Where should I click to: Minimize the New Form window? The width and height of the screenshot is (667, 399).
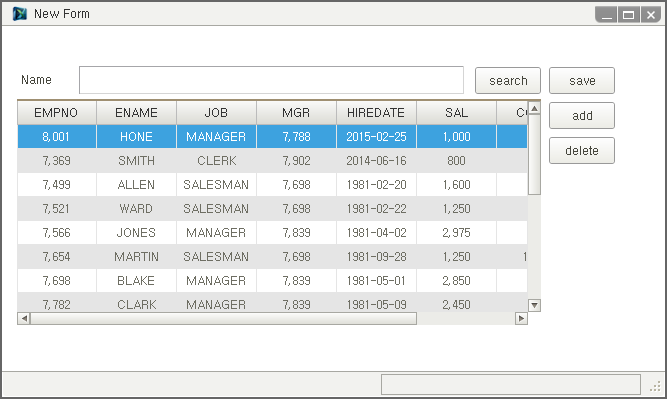pos(606,15)
